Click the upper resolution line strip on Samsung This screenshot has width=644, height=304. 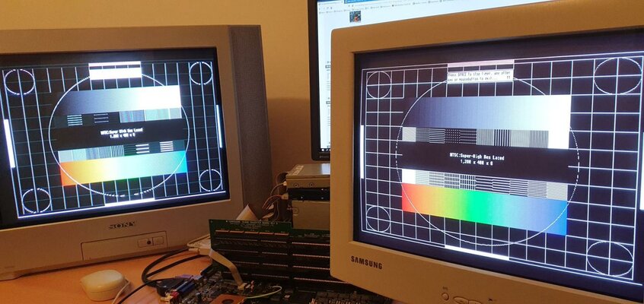click(483, 137)
